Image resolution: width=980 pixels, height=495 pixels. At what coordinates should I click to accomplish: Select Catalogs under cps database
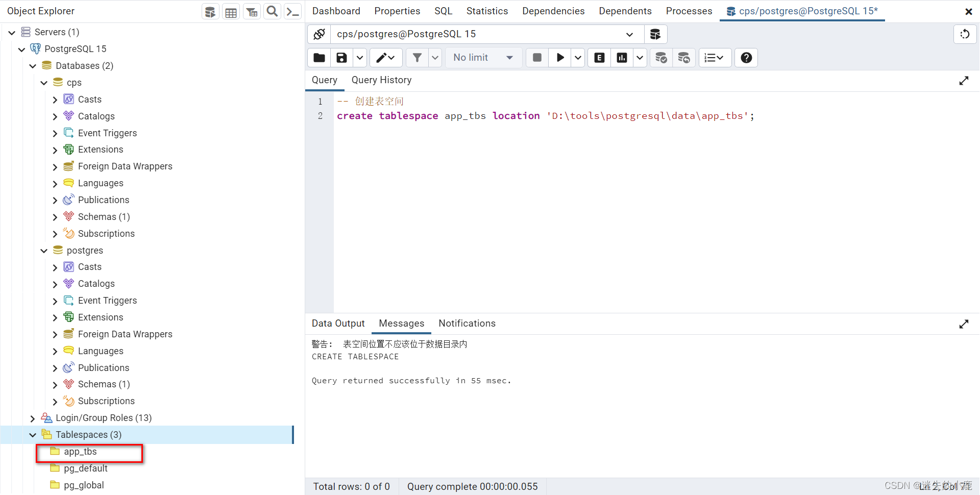point(96,116)
